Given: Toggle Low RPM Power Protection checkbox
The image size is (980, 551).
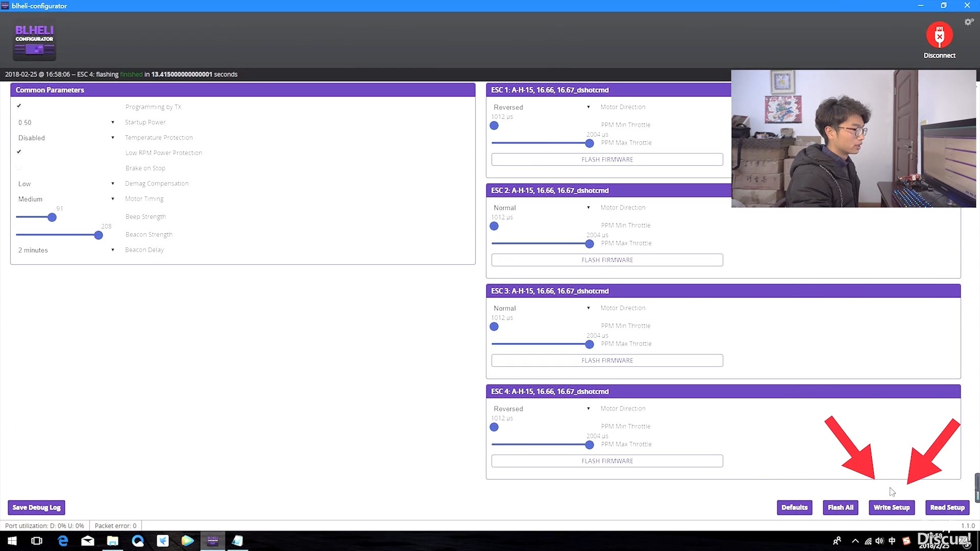Looking at the screenshot, I should click(19, 152).
